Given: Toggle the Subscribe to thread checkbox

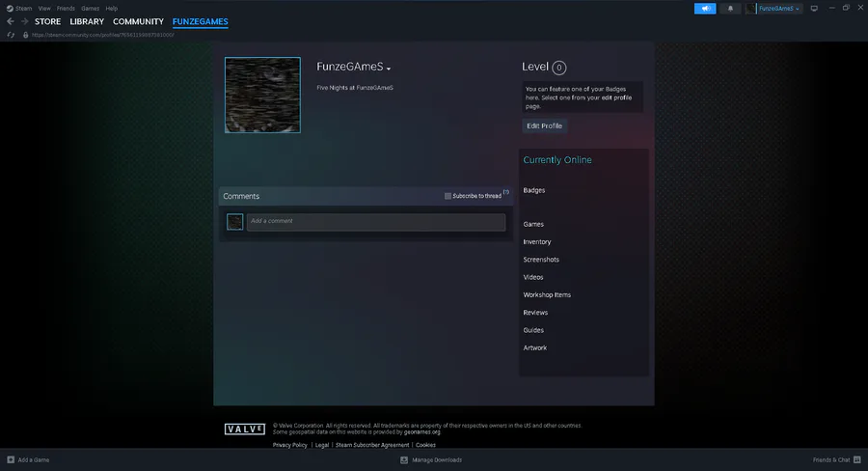Looking at the screenshot, I should point(448,196).
